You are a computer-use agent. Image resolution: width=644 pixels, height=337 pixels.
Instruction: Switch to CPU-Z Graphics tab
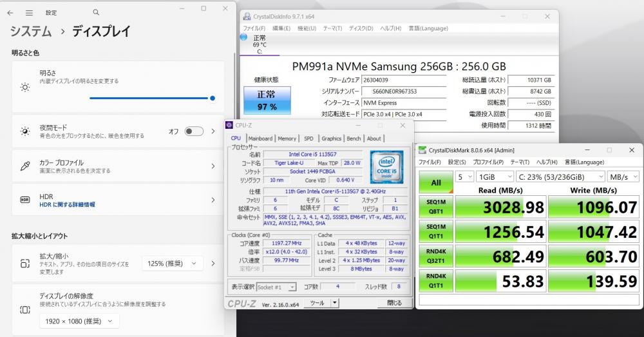331,139
